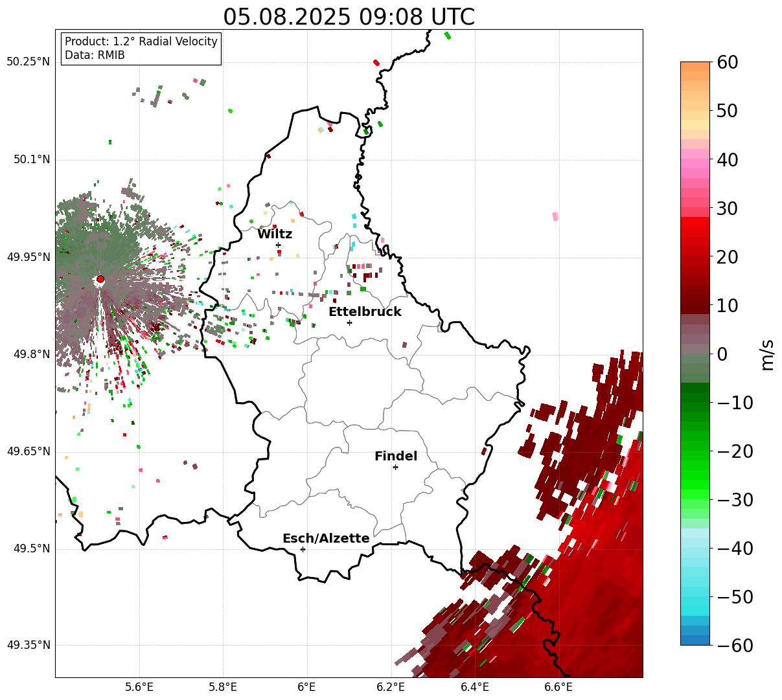The width and height of the screenshot is (782, 700).
Task: Click the 49.35°N latitude label
Action: coord(28,645)
